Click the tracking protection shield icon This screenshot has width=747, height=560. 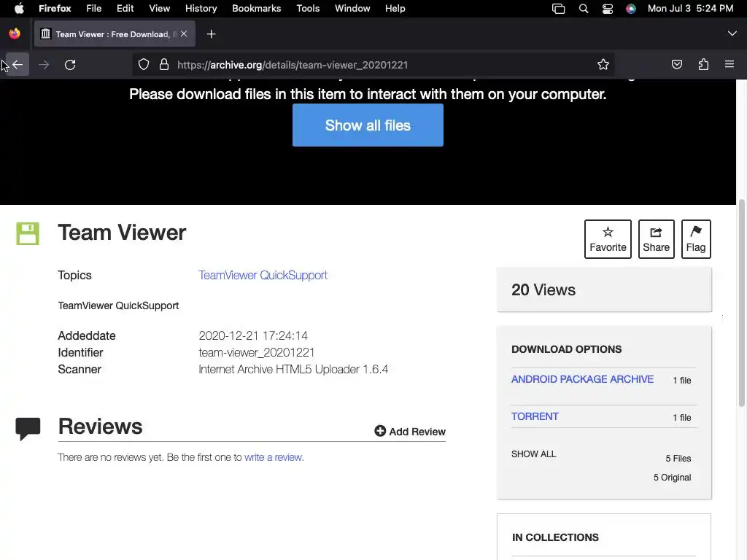tap(144, 65)
